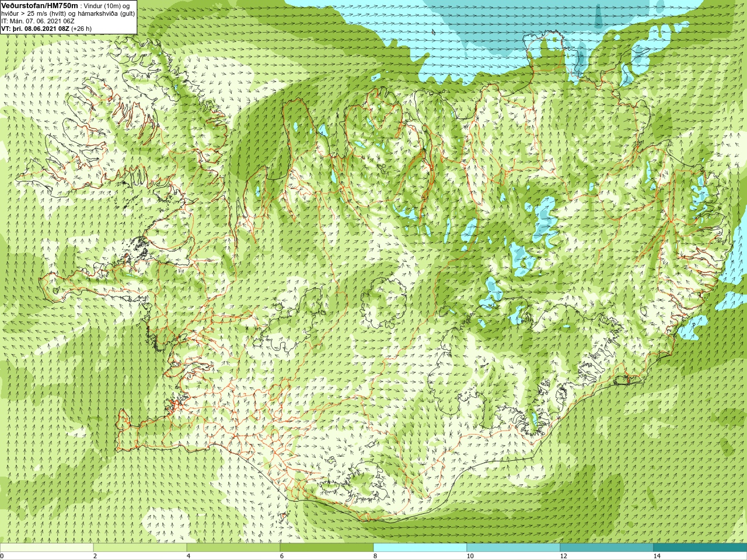747x560 pixels.
Task: Click the 10–12 m/s turquoise scale segment
Action: (x=514, y=548)
